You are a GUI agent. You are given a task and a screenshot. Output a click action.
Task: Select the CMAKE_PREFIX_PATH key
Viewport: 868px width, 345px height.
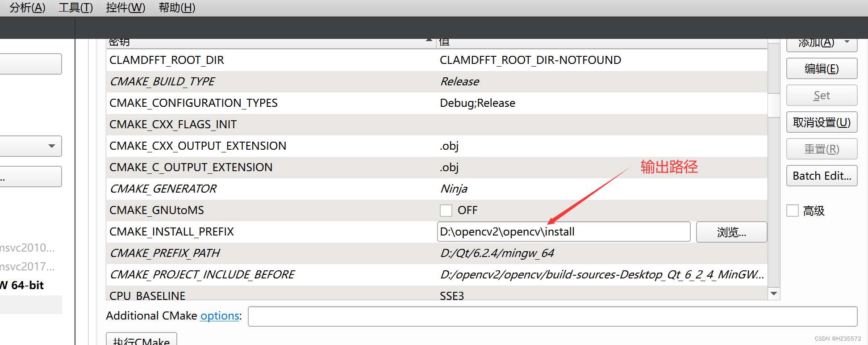(165, 253)
